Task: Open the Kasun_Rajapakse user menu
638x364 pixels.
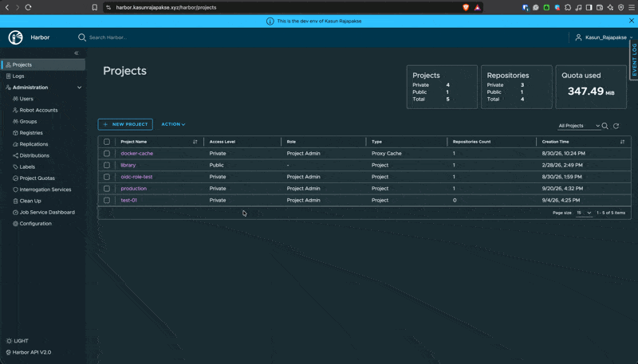Action: 605,37
